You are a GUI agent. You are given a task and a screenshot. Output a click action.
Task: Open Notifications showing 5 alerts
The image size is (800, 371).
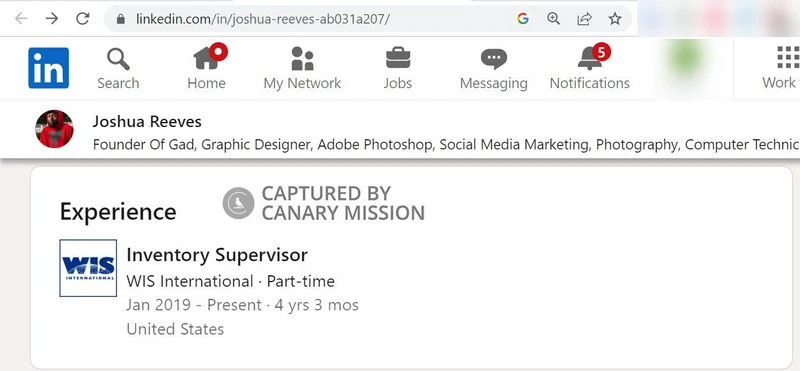[590, 68]
